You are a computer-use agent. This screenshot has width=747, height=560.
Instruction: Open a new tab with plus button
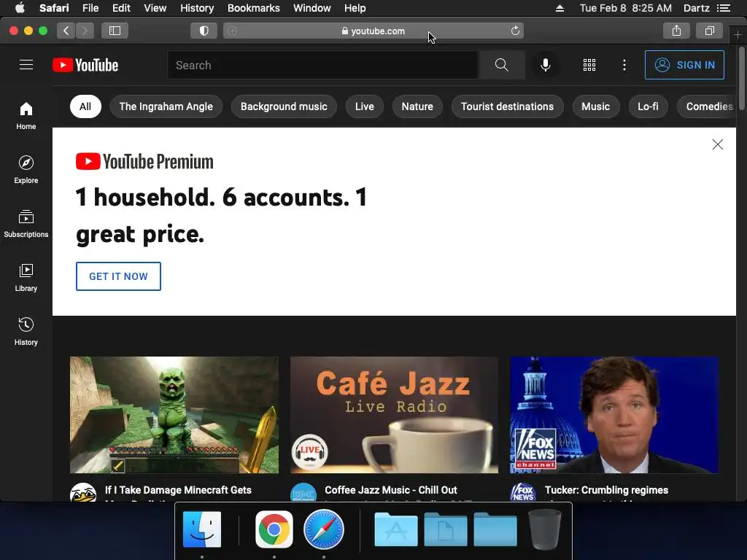pyautogui.click(x=738, y=35)
